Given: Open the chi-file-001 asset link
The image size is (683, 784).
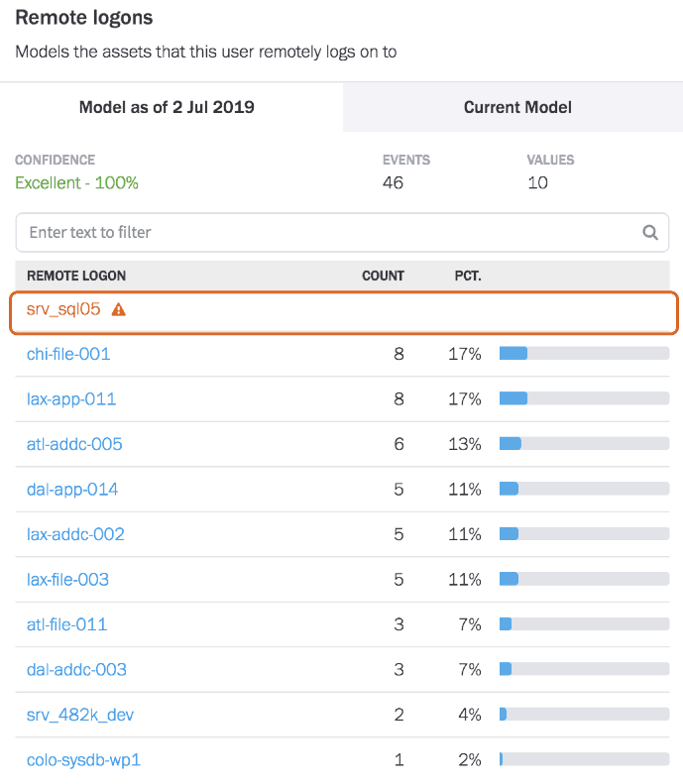Looking at the screenshot, I should point(68,354).
